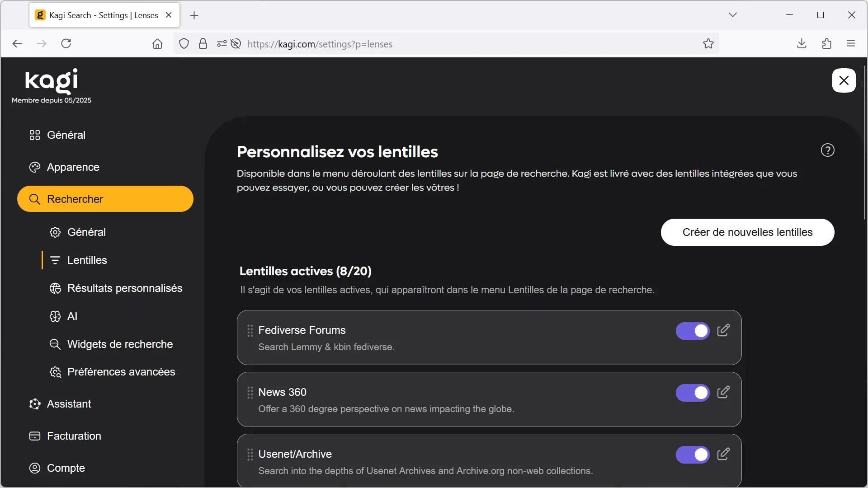
Task: Close the Kagi Search Settings tab
Action: click(x=169, y=15)
